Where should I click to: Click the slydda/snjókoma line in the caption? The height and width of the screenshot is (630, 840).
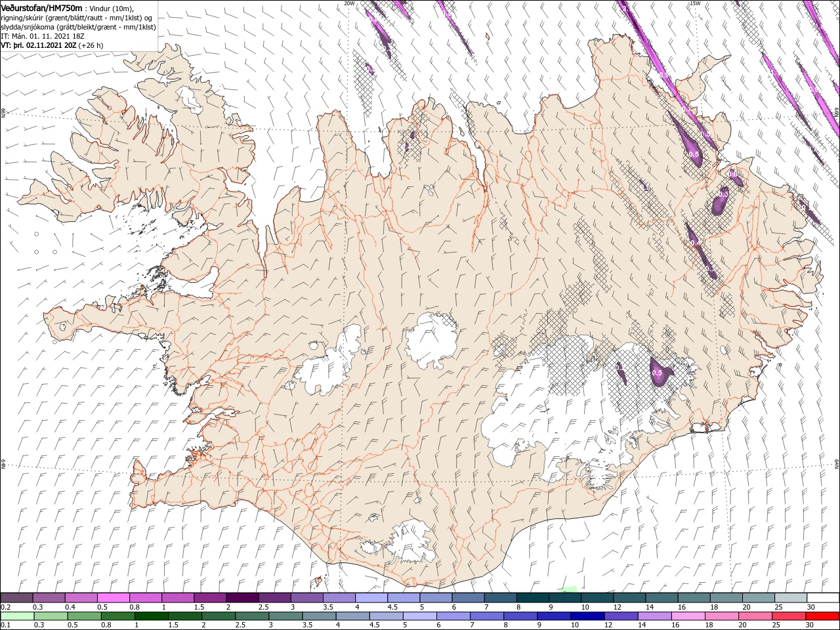coord(78,27)
